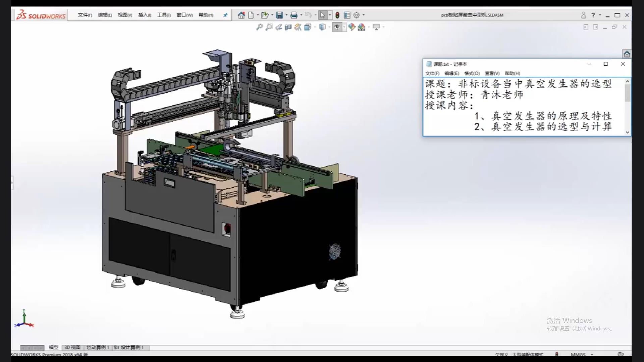Open the SolidWorks 窗口(W) menu
Viewport: 644px width, 362px height.
(185, 15)
